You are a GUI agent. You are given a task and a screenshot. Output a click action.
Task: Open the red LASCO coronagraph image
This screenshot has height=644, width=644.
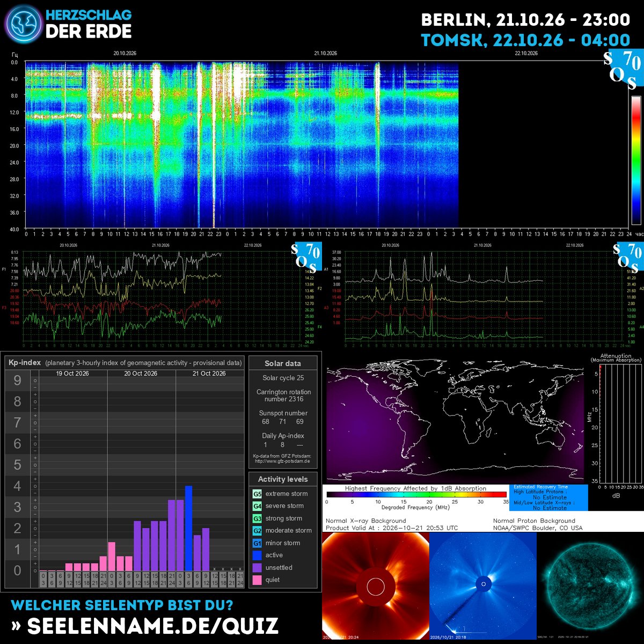pos(375,586)
